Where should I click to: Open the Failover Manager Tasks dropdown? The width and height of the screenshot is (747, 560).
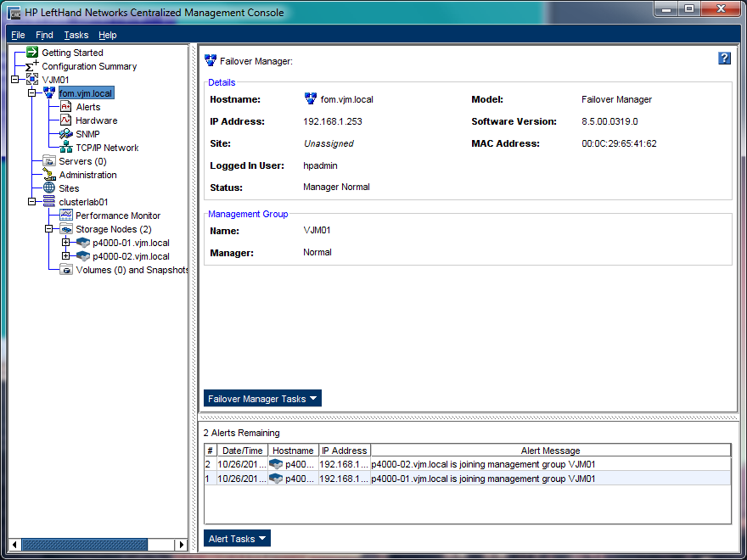pos(262,399)
